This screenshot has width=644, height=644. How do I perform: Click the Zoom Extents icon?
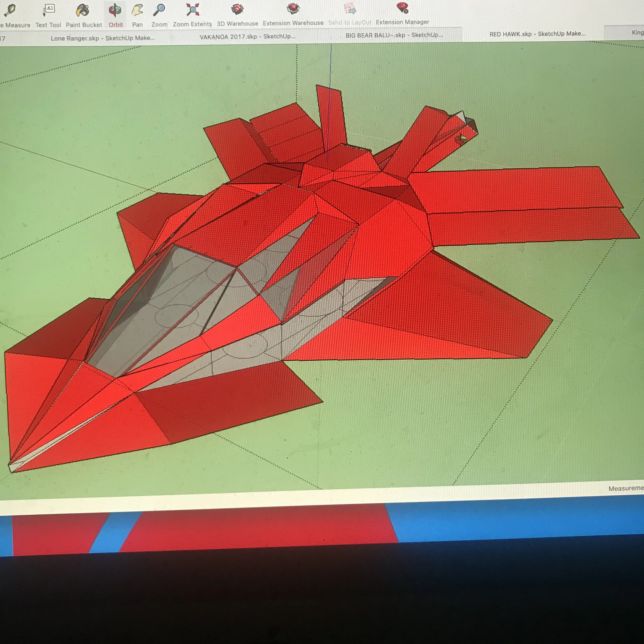pos(192,9)
